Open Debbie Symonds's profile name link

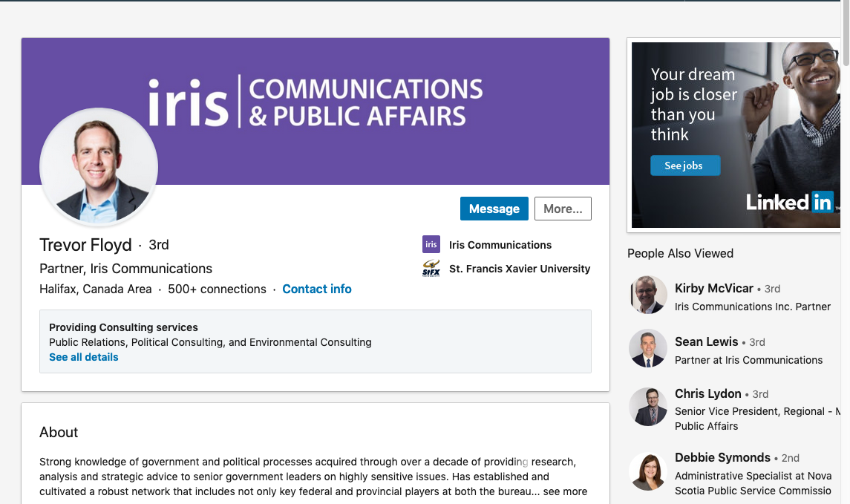[x=722, y=457]
